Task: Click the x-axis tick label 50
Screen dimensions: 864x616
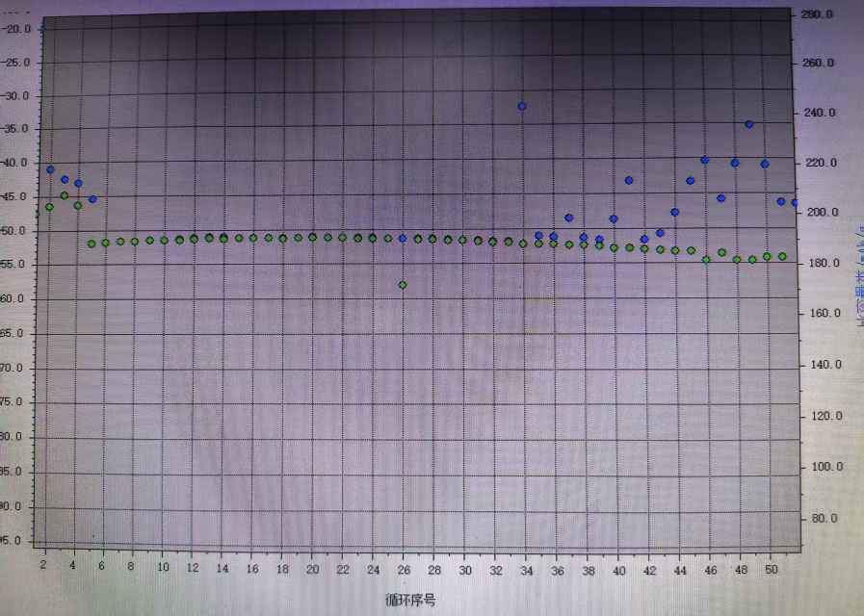Action: (x=771, y=570)
